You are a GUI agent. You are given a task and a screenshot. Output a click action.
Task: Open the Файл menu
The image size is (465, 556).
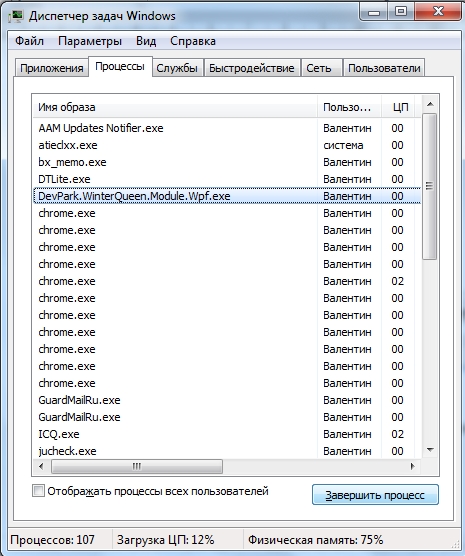click(29, 41)
